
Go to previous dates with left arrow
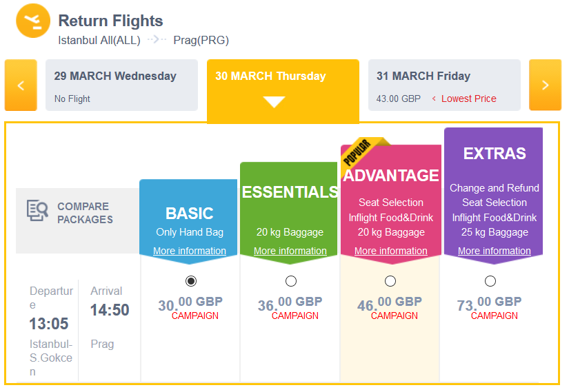[21, 85]
